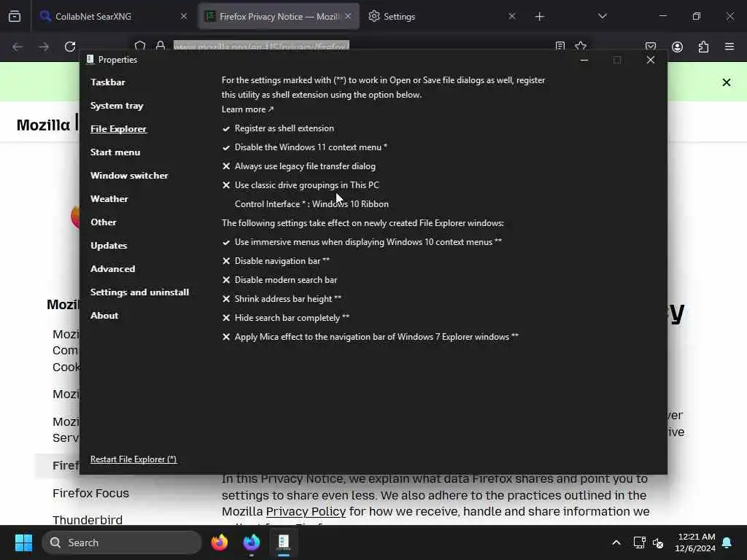Open Firefox application hamburger menu
Screen dimensions: 747x560
tap(729, 47)
